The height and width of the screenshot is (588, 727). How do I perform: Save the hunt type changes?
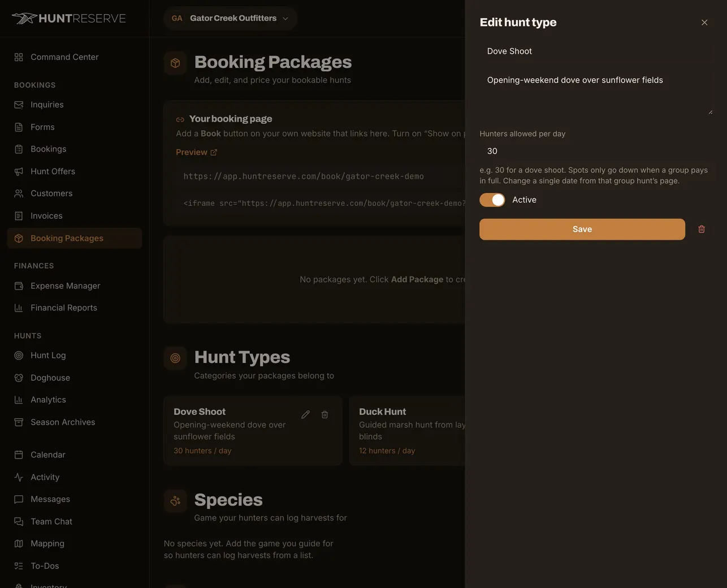[582, 229]
